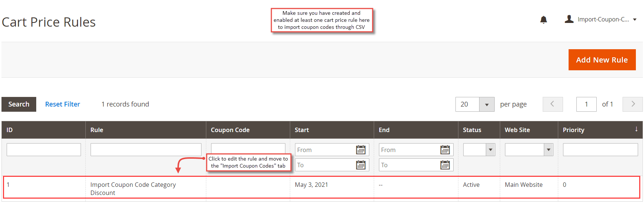Open End To date calendar picker

pos(445,165)
